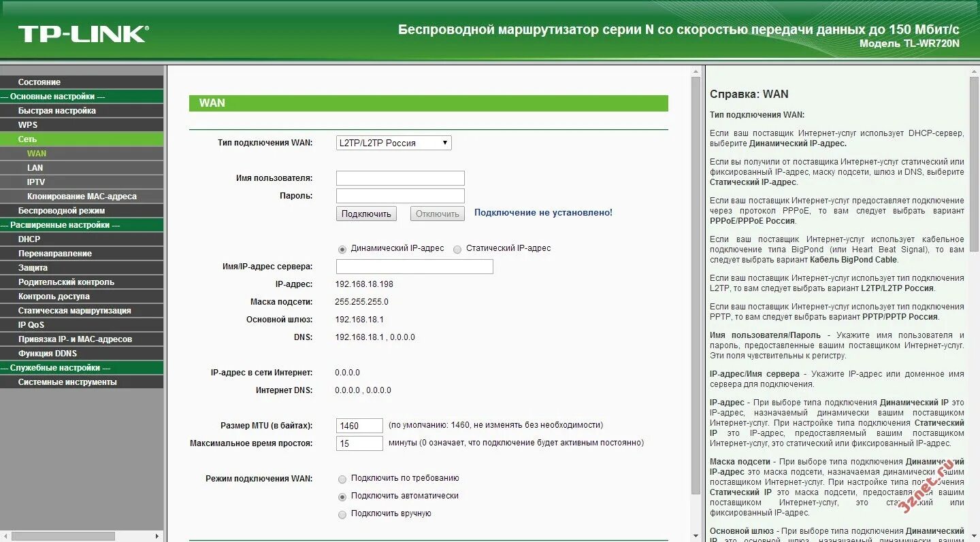The image size is (980, 542).
Task: Click the Основной шлюз label
Action: [x=279, y=320]
